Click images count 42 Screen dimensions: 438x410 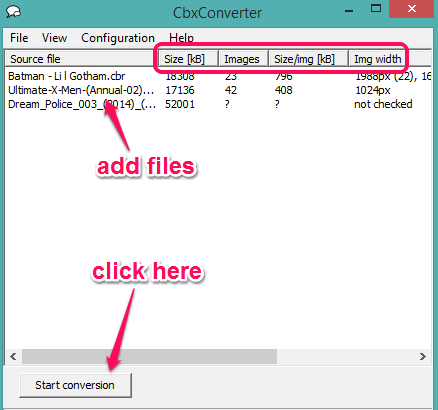tap(231, 90)
